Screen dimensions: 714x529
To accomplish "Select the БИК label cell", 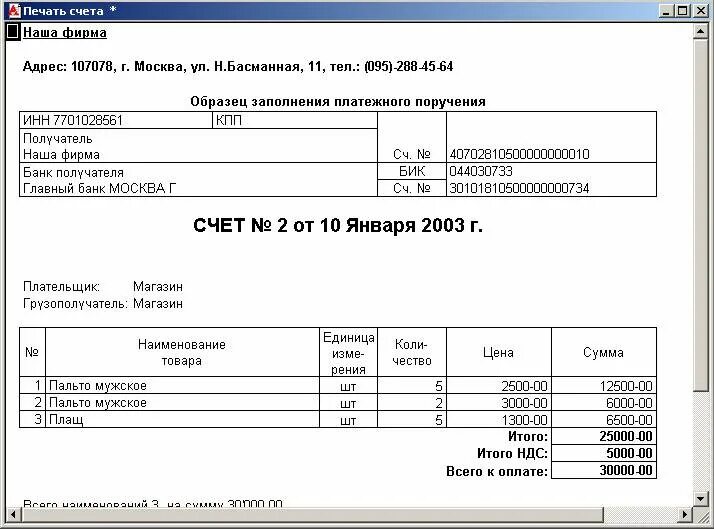I will [412, 171].
